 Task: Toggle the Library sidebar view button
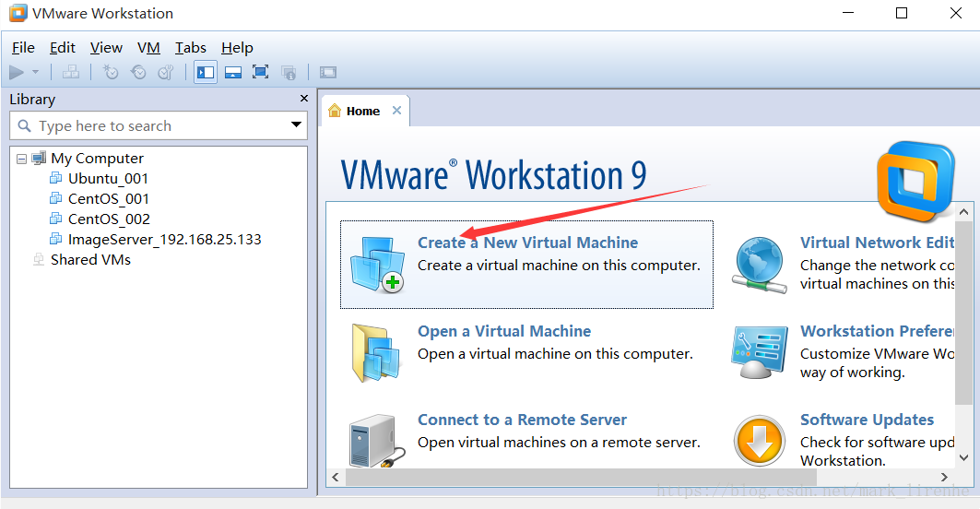[x=206, y=73]
